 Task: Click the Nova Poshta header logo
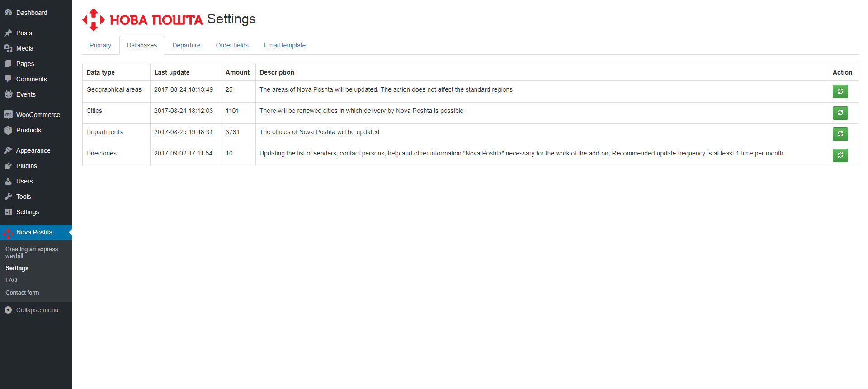pos(142,20)
